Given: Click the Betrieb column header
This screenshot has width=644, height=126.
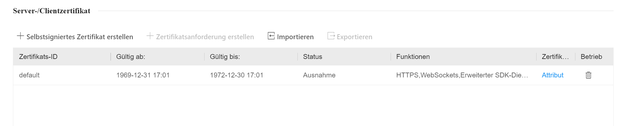Looking at the screenshot, I should pos(591,57).
